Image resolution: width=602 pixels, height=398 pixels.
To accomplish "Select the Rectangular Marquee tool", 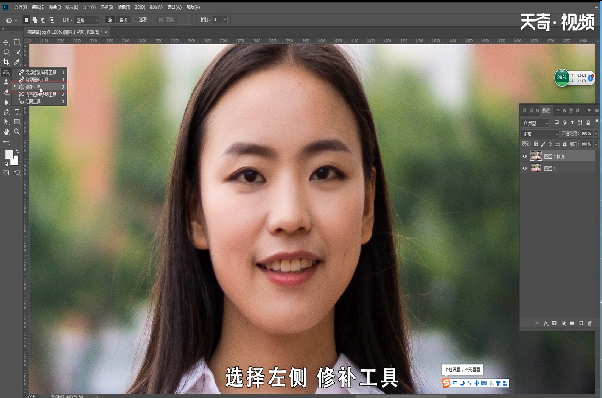I will tap(17, 42).
